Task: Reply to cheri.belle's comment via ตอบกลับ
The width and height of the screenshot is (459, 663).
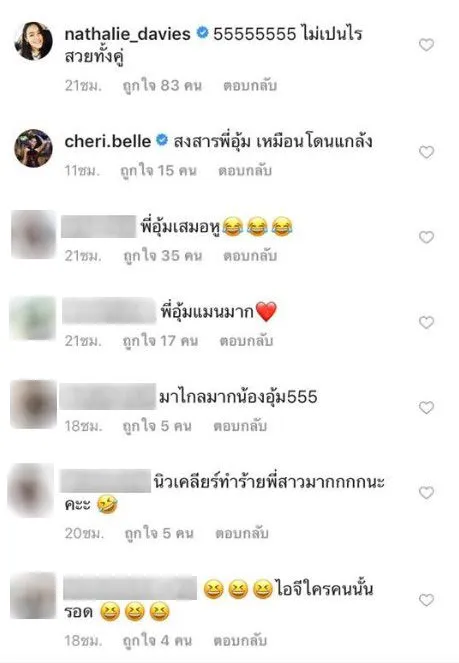Action: 245,170
